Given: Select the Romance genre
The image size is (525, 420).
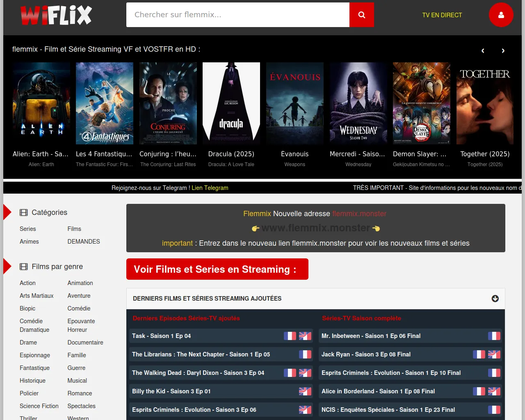Looking at the screenshot, I should pos(80,393).
